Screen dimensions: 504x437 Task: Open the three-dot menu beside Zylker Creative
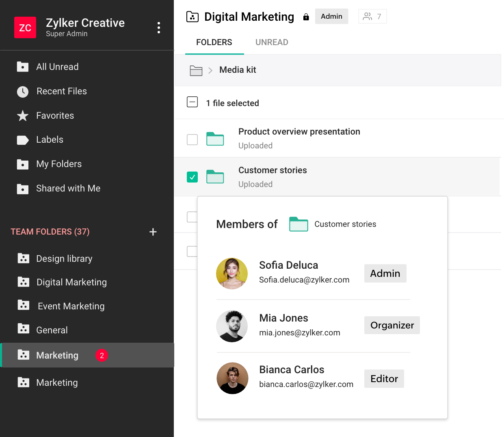point(158,28)
